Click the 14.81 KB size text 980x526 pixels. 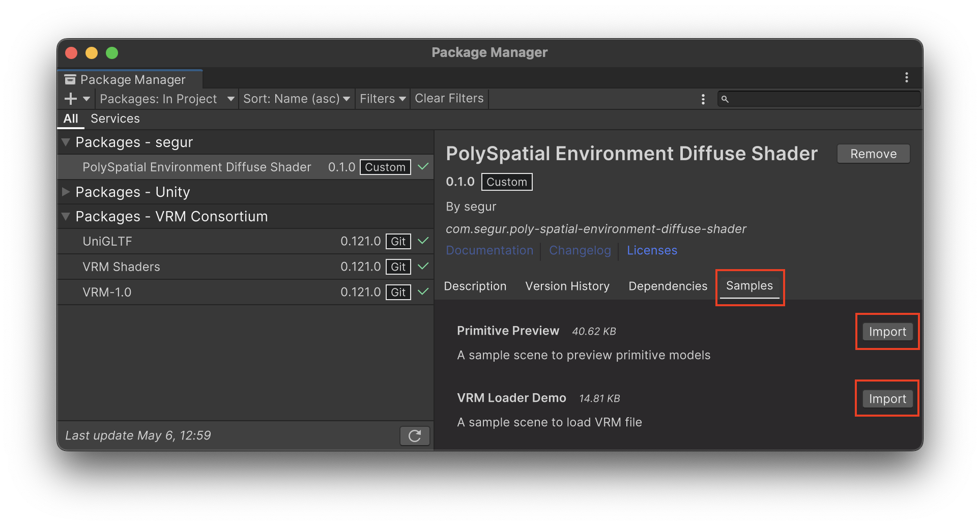point(599,398)
